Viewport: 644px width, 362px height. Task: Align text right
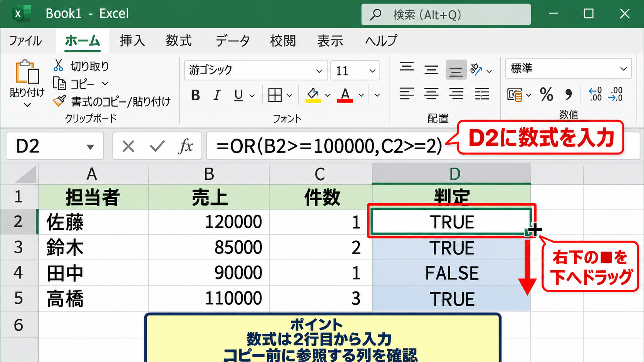click(x=456, y=94)
